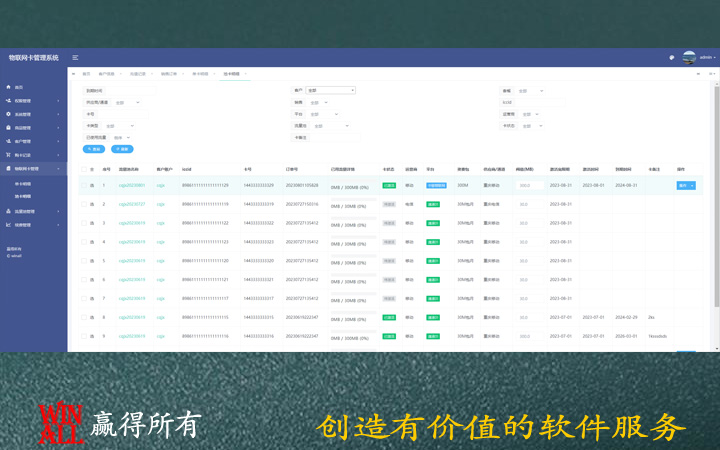Check the row with iccid ending 1121

84,280
